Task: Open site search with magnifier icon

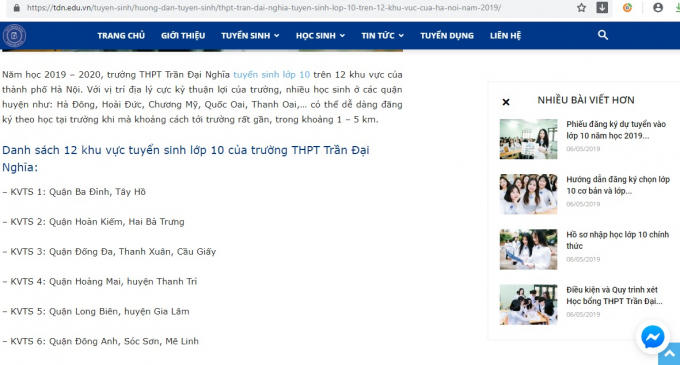Action: tap(603, 35)
